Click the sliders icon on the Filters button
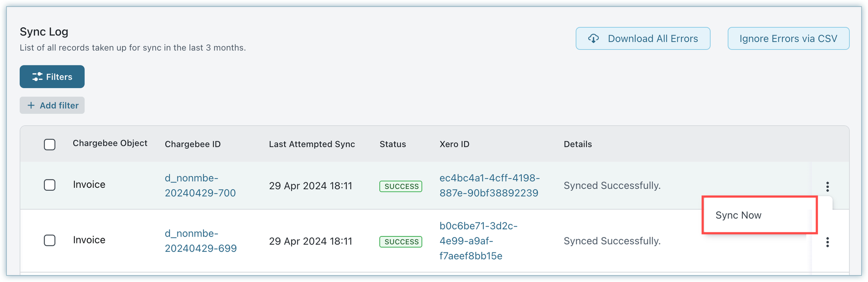868x282 pixels. pyautogui.click(x=37, y=77)
